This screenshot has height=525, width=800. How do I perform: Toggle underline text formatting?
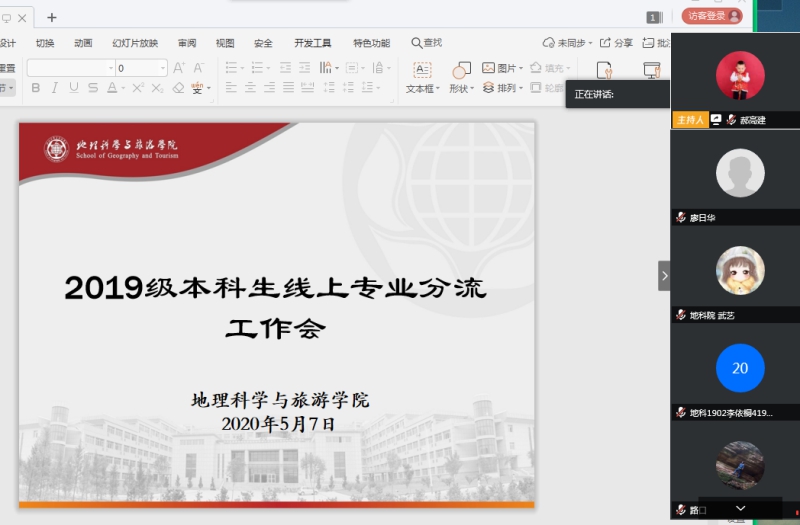point(74,88)
